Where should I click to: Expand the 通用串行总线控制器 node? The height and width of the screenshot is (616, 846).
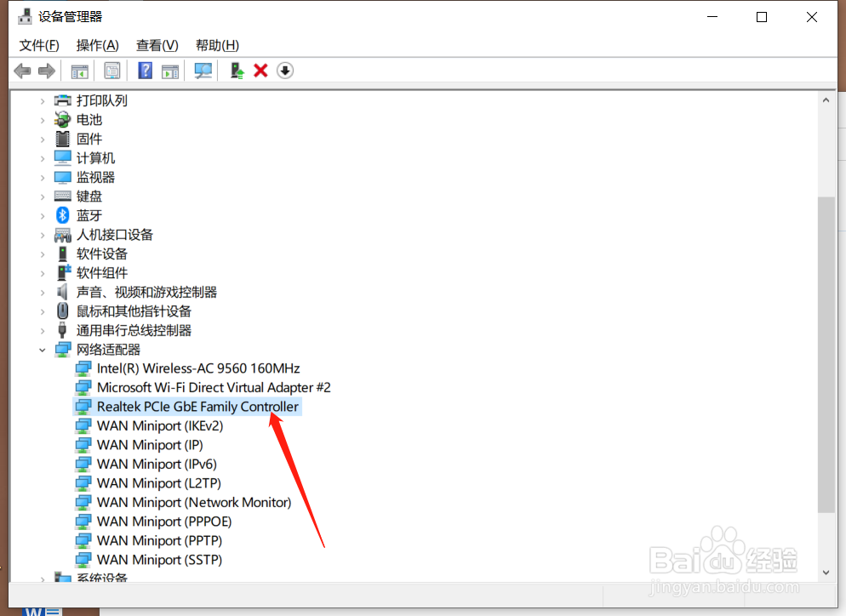pyautogui.click(x=42, y=331)
